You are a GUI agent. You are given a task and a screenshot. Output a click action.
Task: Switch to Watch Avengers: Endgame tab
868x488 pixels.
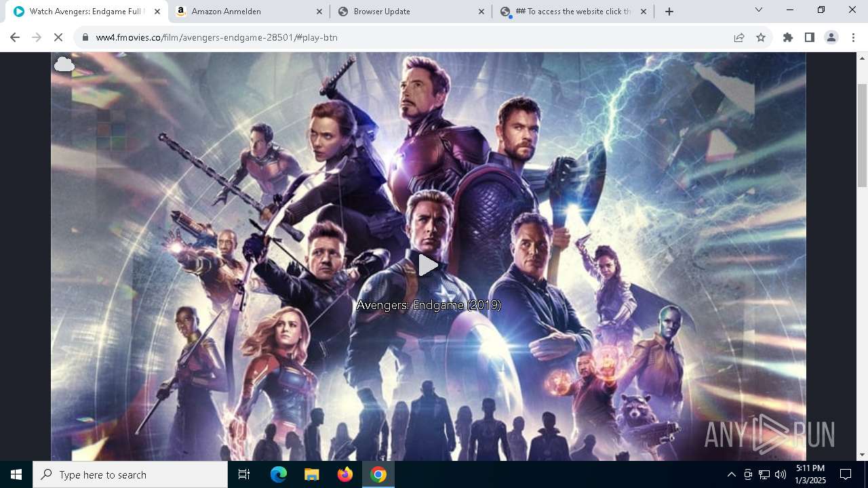(86, 12)
